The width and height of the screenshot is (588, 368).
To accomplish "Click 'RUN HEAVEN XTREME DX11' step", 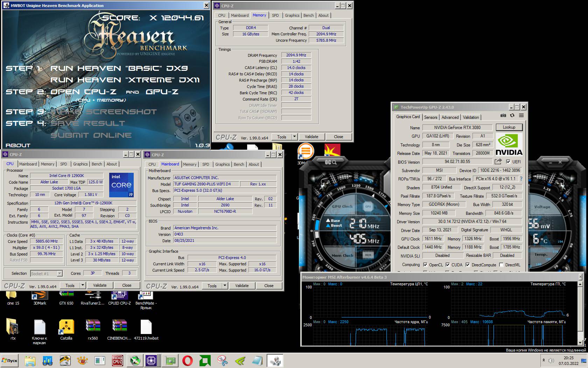I will click(125, 80).
